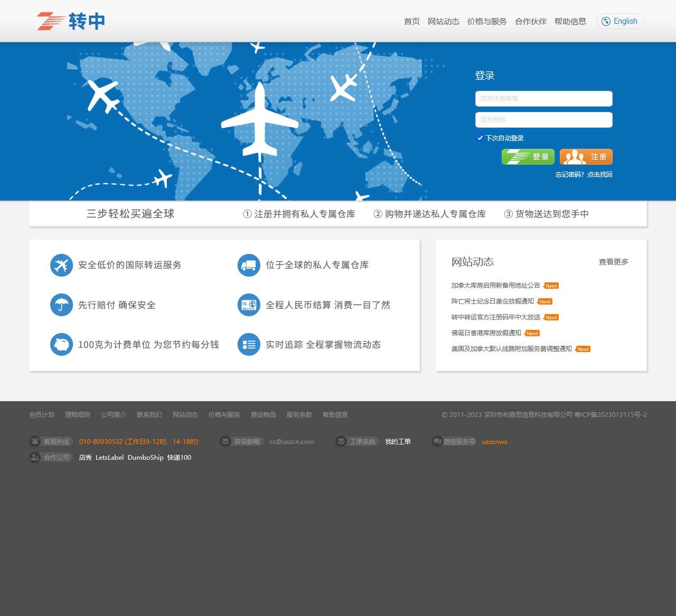Open the 美国及加拿大默认线路附加服务费调整通知 news item
Viewport: 676px width, 616px height.
512,349
